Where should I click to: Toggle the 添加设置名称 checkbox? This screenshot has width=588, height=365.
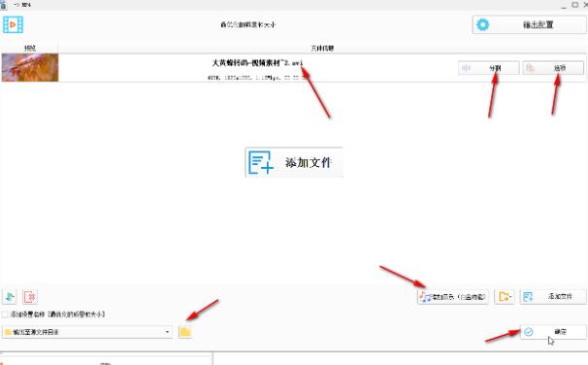tap(5, 315)
